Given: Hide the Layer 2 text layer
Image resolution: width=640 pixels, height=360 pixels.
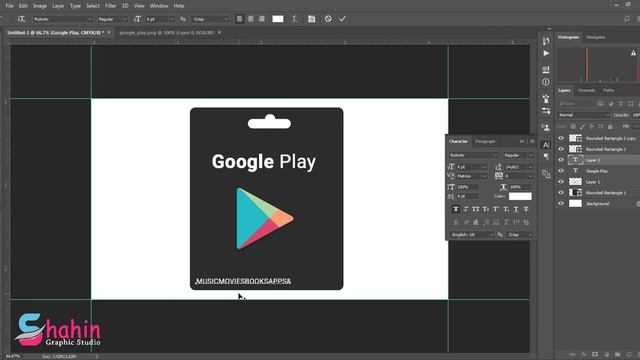Looking at the screenshot, I should [x=561, y=160].
